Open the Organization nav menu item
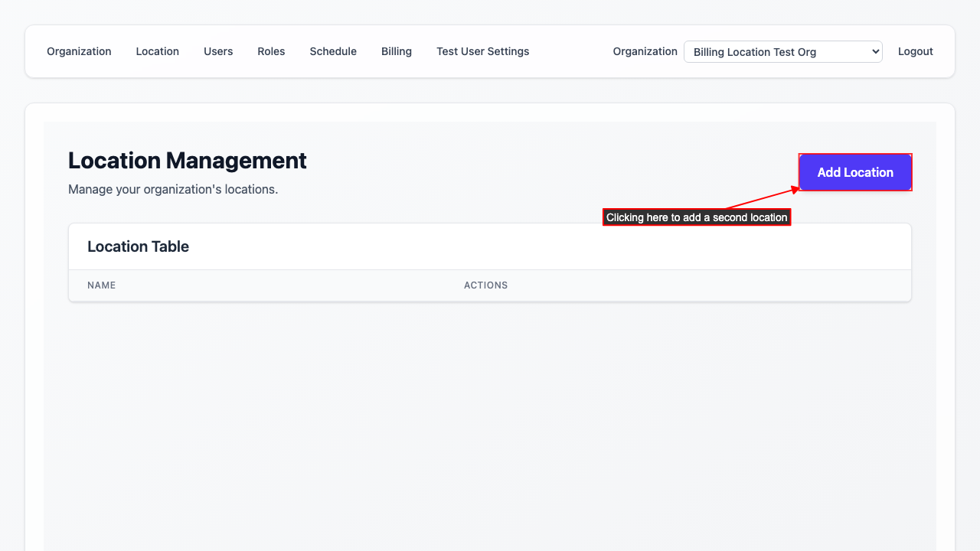This screenshot has height=551, width=980. click(x=79, y=51)
